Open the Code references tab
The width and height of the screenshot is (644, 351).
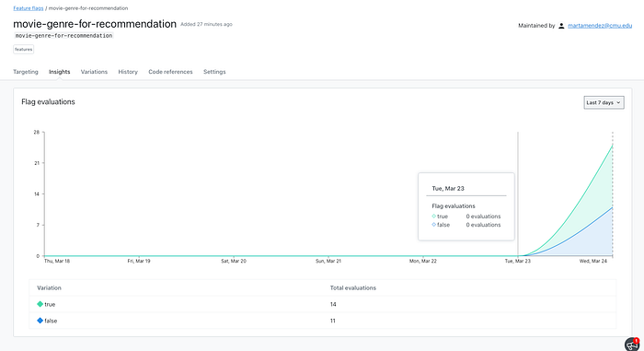(x=170, y=72)
